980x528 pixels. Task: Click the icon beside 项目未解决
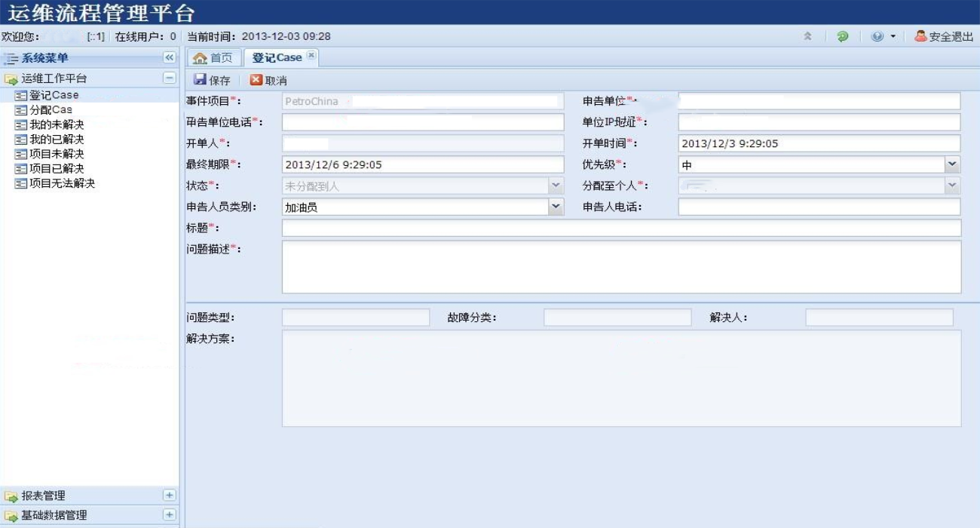(21, 155)
